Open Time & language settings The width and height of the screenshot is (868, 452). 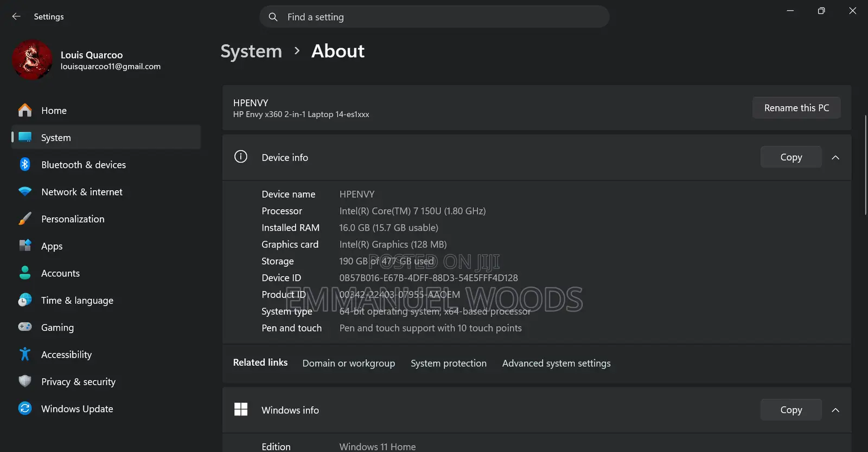[x=106, y=300]
